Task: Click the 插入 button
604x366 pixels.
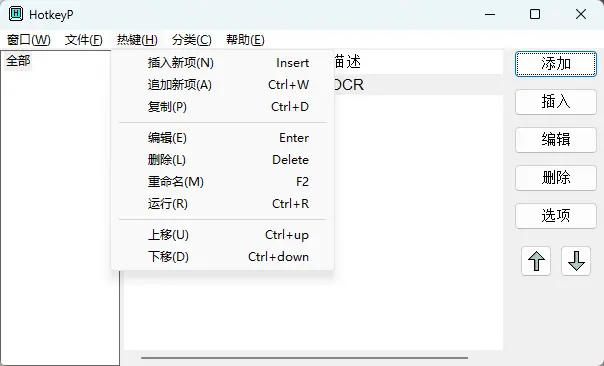Action: click(x=556, y=102)
